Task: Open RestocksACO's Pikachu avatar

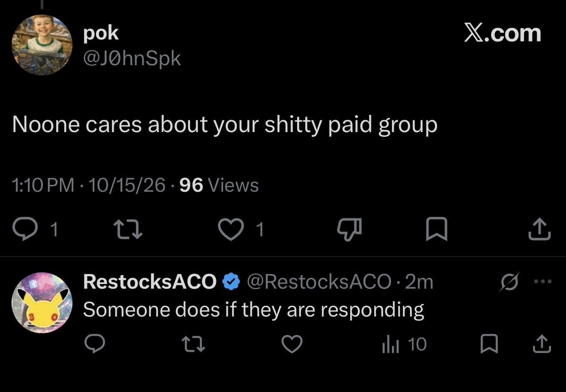Action: [x=42, y=303]
